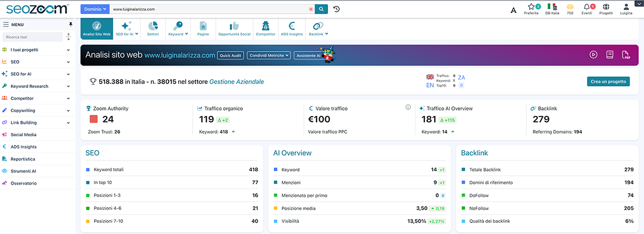Open the Opportunità Social tab

(x=234, y=28)
